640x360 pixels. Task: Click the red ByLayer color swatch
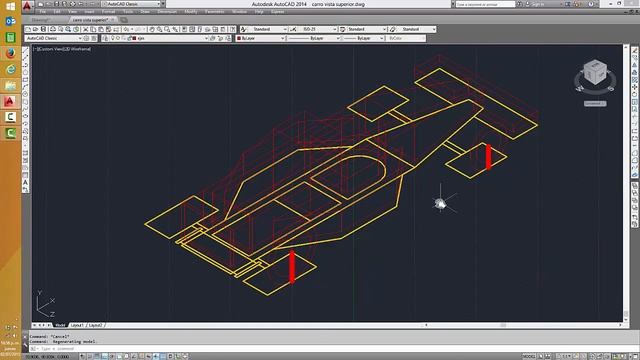pos(239,38)
